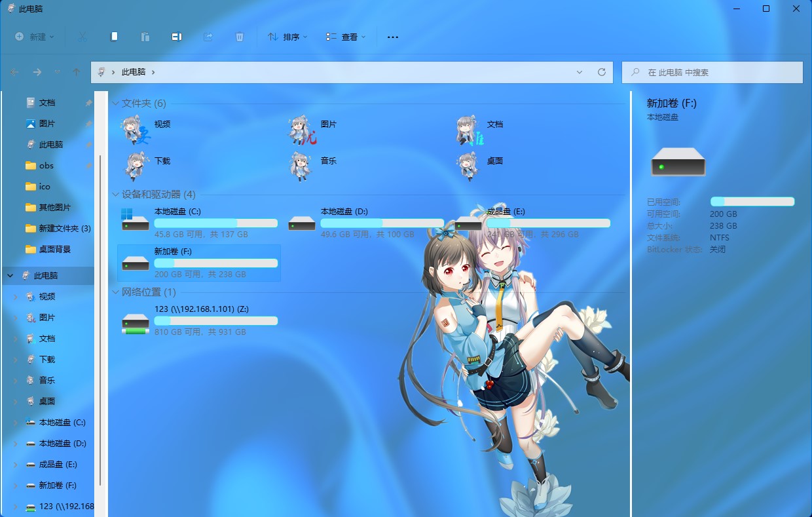
Task: Collapse the 文件夹 (6) group
Action: tap(115, 104)
